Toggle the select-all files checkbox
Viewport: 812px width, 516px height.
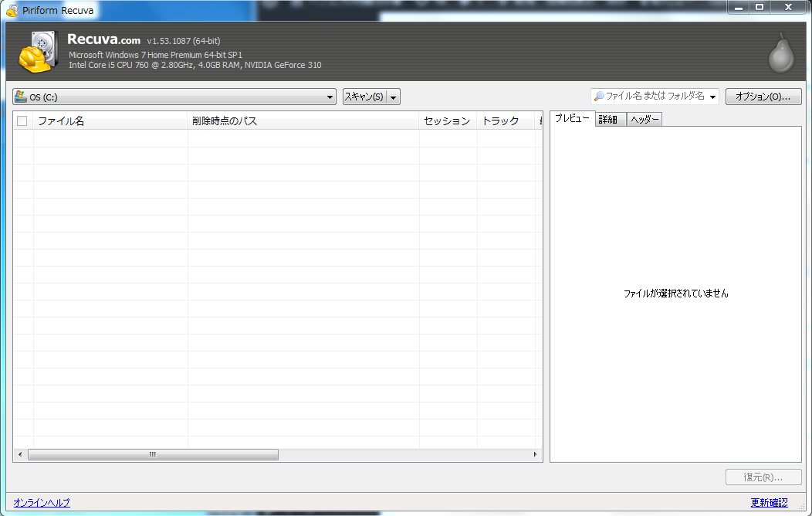point(22,121)
